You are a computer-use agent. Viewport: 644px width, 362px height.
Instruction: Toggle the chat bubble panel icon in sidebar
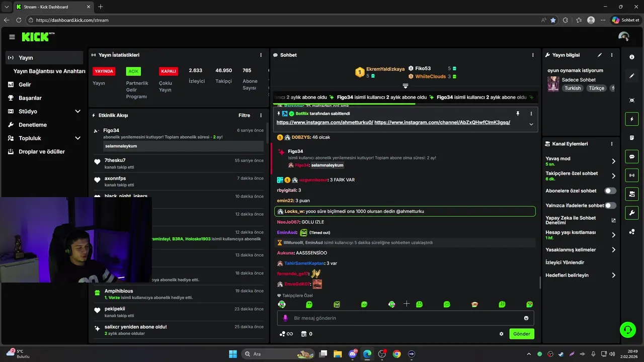tap(632, 157)
